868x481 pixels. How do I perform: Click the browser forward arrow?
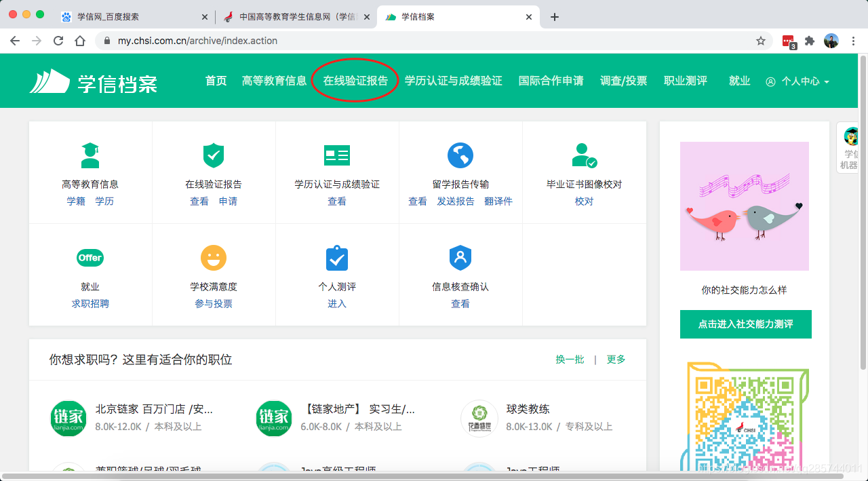37,41
